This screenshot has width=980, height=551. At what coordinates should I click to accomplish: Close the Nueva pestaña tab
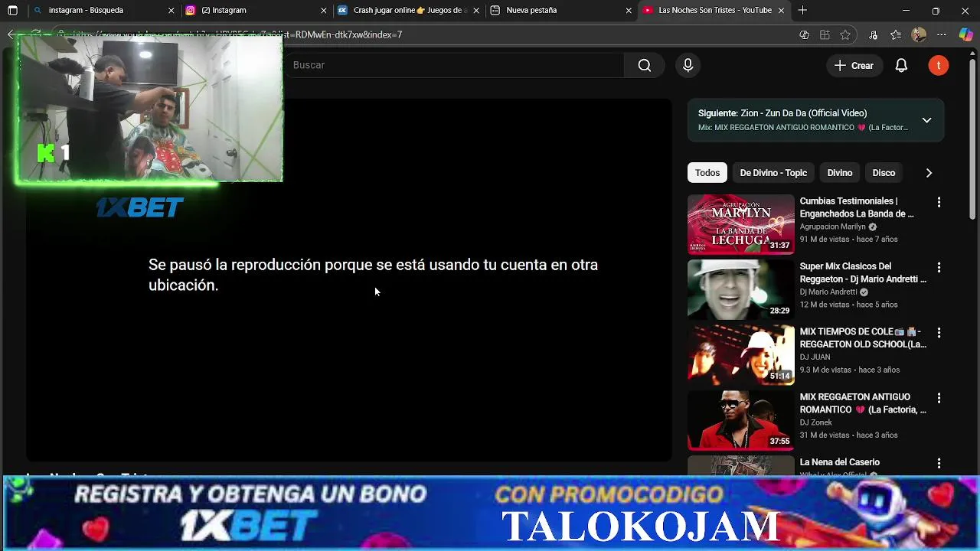coord(629,11)
